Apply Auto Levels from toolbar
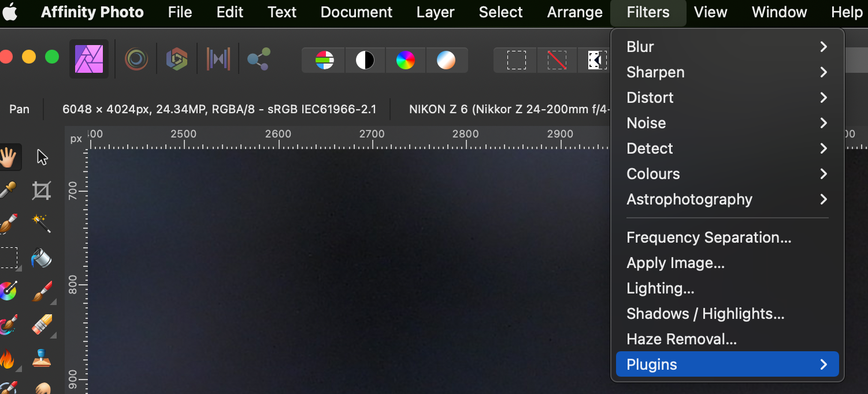 324,60
